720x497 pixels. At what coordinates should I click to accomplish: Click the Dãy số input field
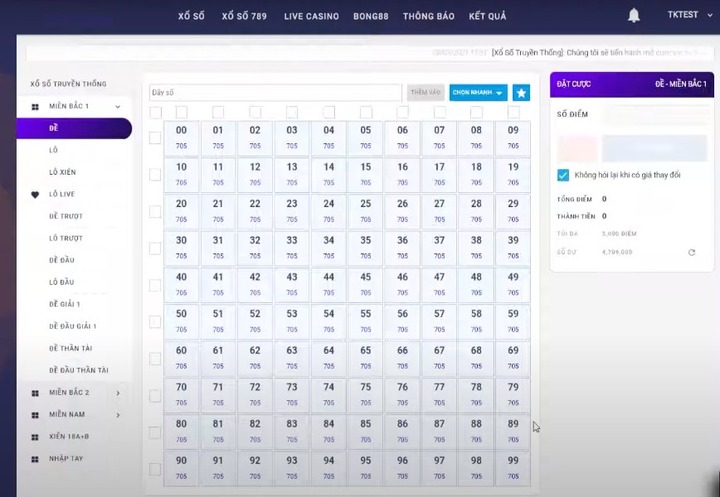pyautogui.click(x=275, y=92)
